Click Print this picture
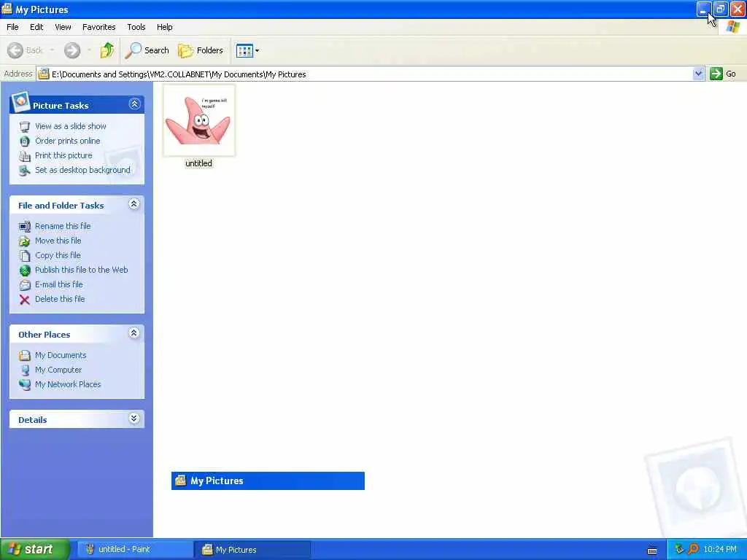The height and width of the screenshot is (560, 747). tap(63, 155)
